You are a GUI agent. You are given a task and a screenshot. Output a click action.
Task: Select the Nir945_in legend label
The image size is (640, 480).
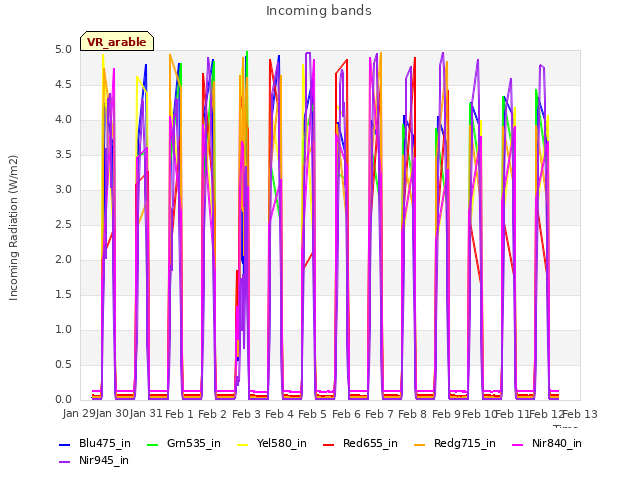(x=104, y=460)
